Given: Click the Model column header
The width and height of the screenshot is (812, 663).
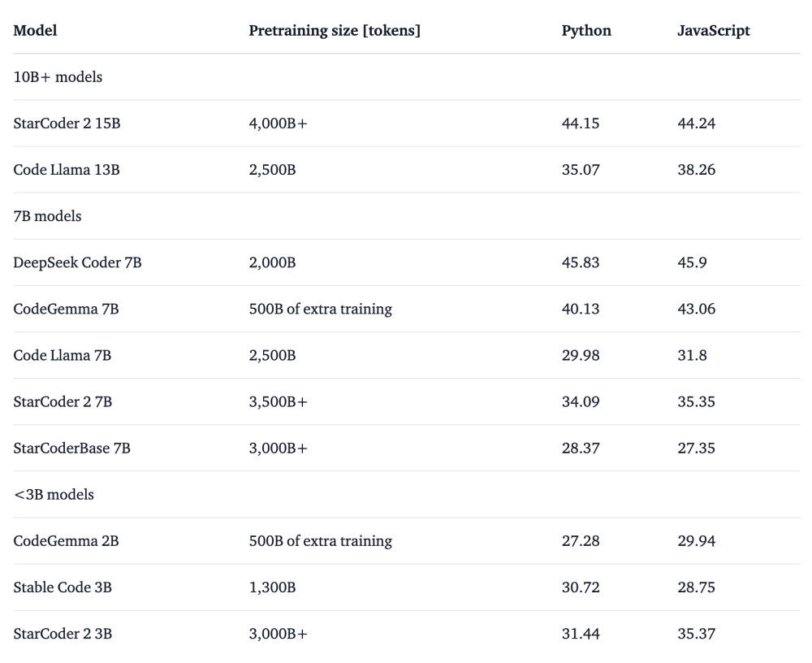Looking at the screenshot, I should point(35,30).
